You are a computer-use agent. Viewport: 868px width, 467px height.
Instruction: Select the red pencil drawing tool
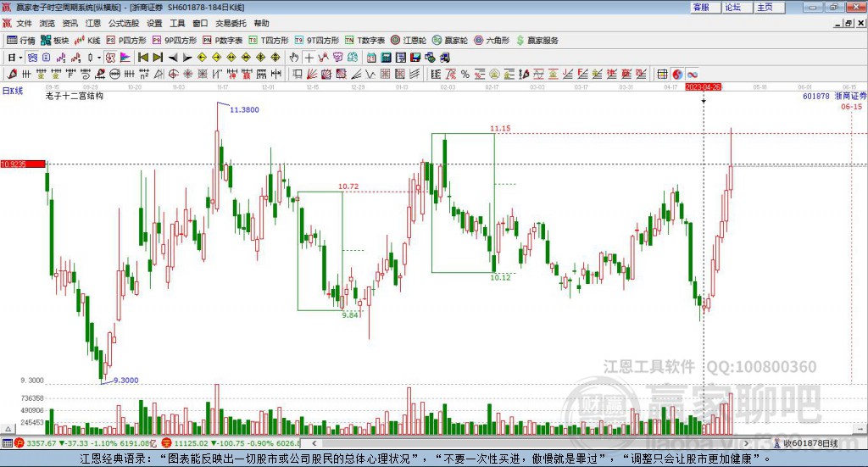[12, 74]
